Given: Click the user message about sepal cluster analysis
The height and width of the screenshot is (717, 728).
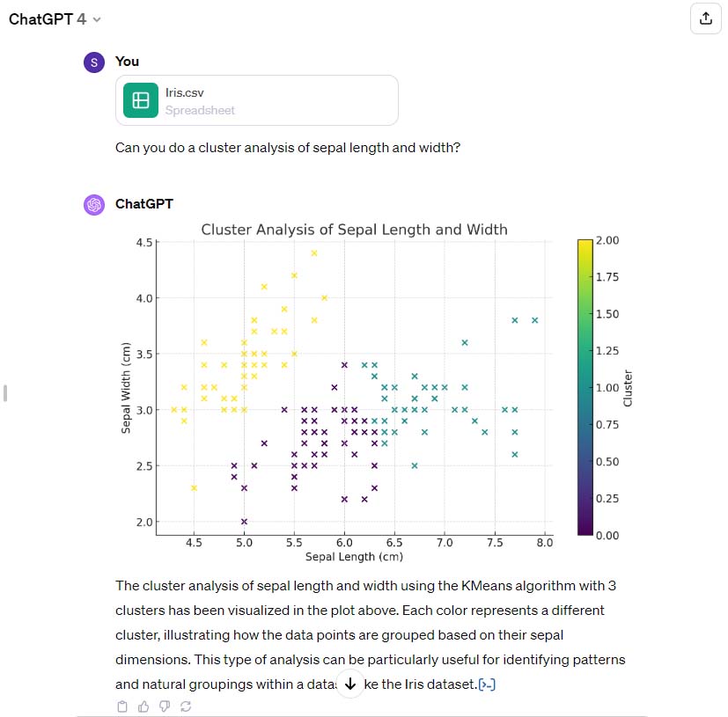Looking at the screenshot, I should (288, 147).
